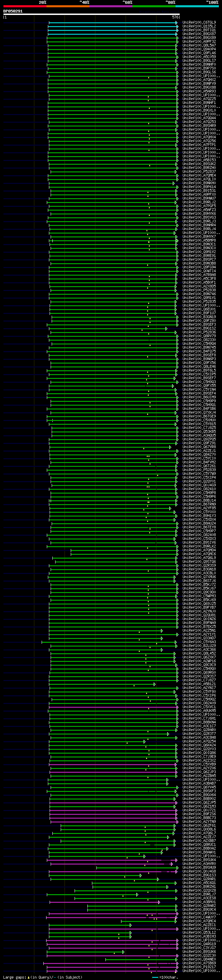The image size is (222, 980).
Task: Click the cyan ~100% identity legend segment
Action: [x=197, y=6]
